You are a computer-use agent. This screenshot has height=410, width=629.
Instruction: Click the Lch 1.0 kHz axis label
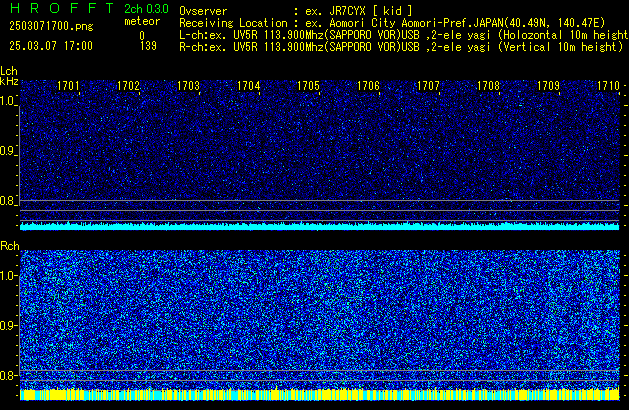(x=8, y=101)
